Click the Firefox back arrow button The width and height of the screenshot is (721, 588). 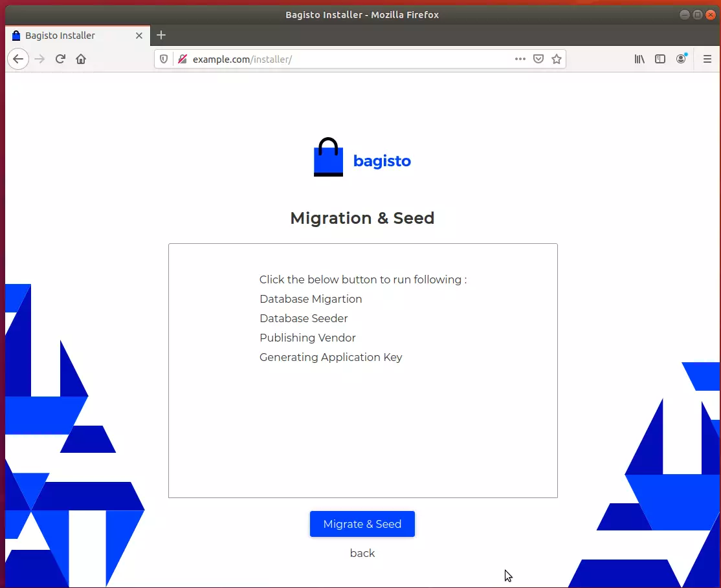18,59
